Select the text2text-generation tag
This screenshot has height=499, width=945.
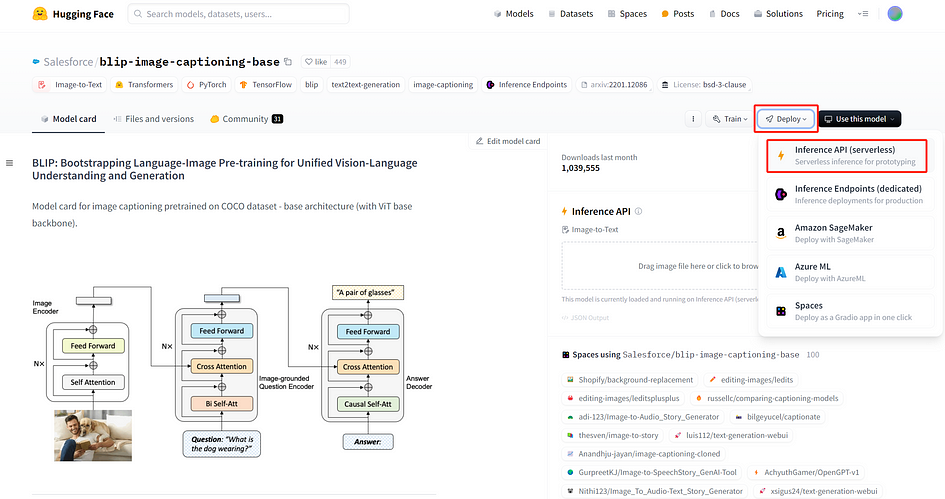pos(366,85)
